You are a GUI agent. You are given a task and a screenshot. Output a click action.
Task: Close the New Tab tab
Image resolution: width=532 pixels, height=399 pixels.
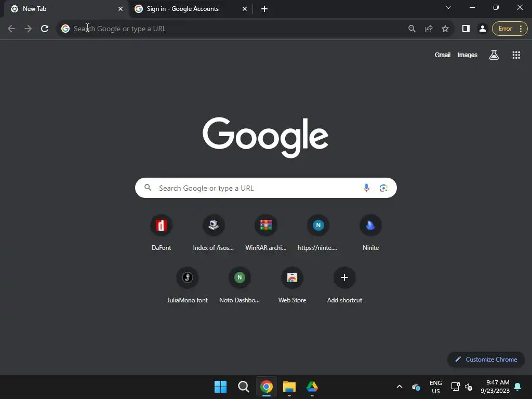[x=121, y=9]
